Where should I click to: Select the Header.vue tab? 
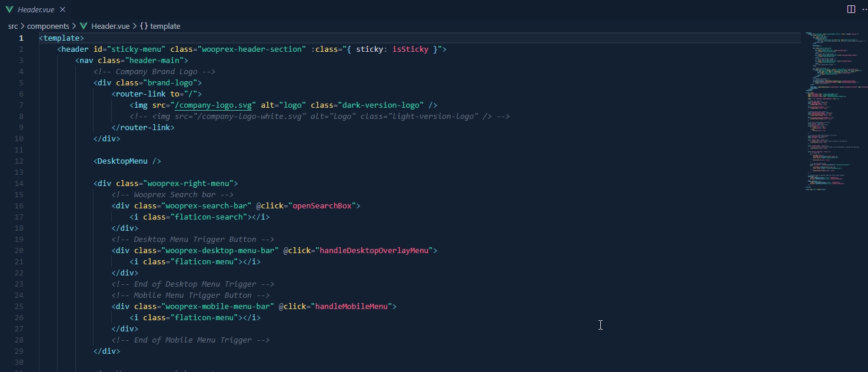(35, 9)
